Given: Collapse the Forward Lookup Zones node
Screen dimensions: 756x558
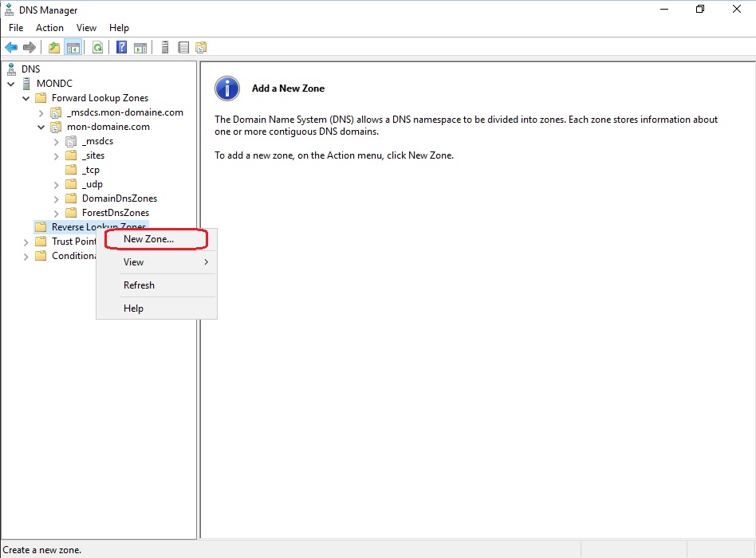Looking at the screenshot, I should click(x=26, y=98).
